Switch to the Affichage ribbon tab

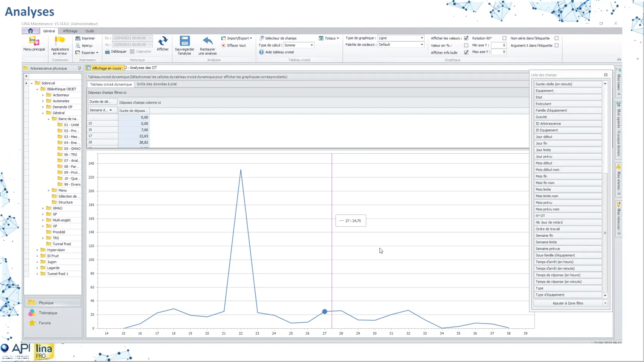pyautogui.click(x=70, y=31)
